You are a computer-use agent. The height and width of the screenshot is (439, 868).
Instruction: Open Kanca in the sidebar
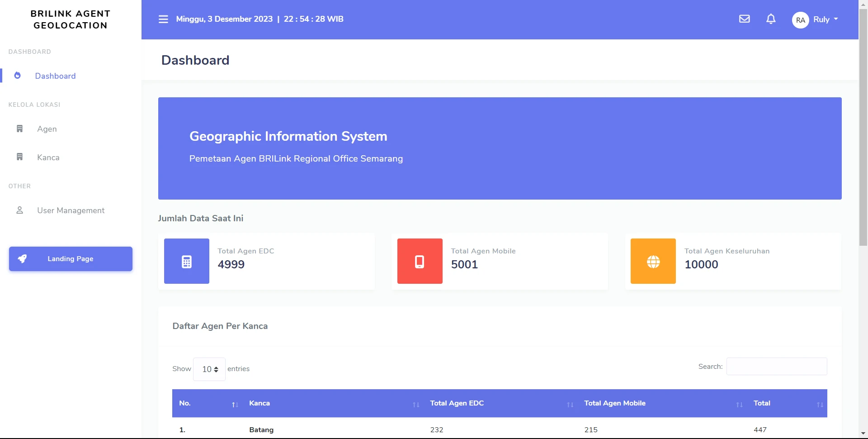48,157
